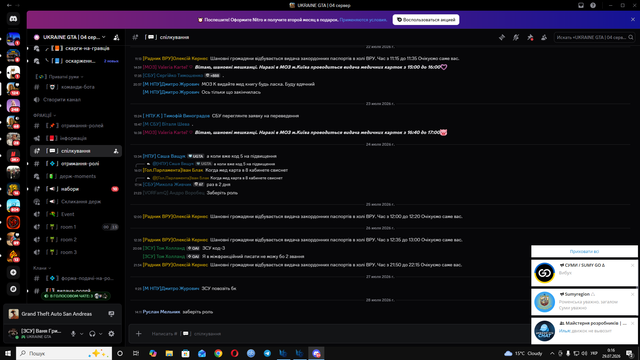Open the help icon in title bar
Image resolution: width=640 pixels, height=360 pixels.
[x=593, y=5]
